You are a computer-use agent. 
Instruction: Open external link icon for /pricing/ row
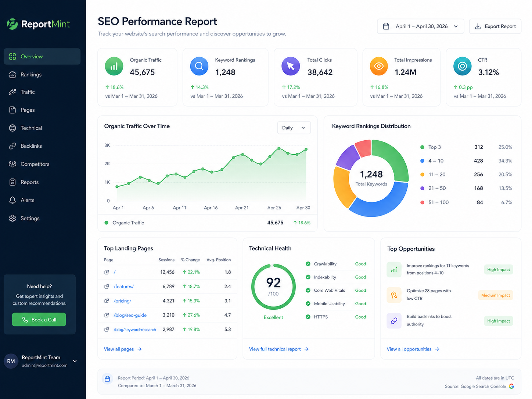click(x=107, y=301)
